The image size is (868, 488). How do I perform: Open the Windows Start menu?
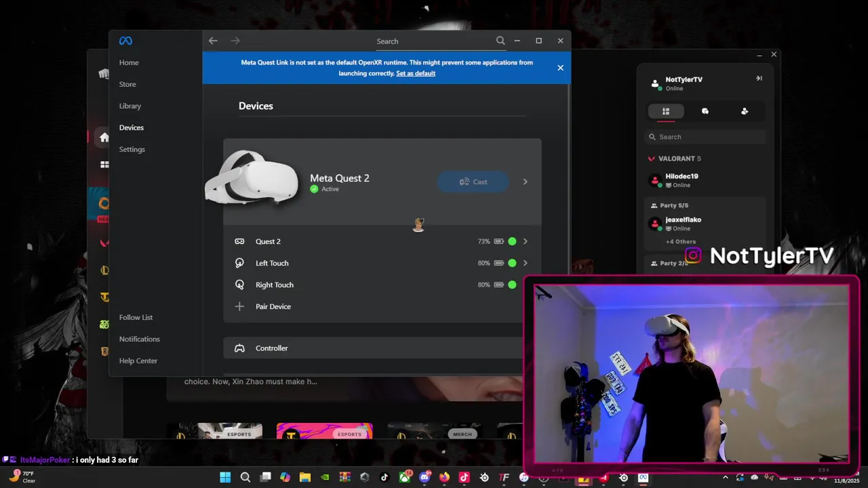pyautogui.click(x=225, y=477)
